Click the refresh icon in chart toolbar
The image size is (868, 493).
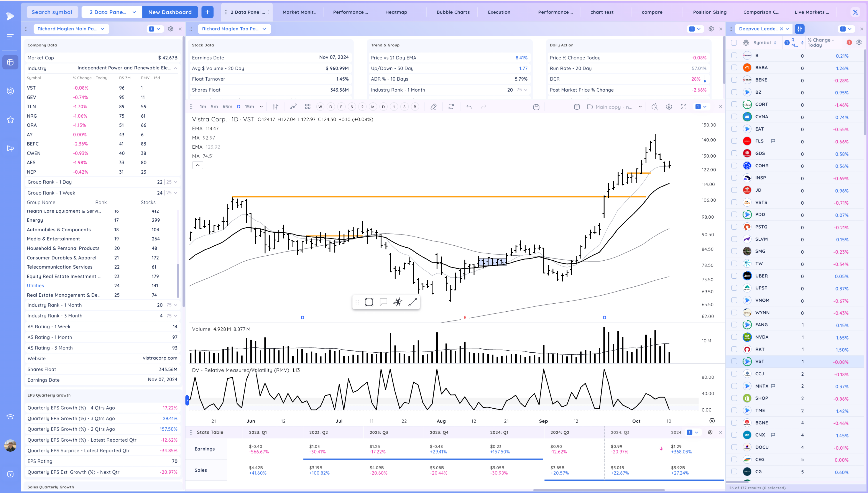click(451, 107)
